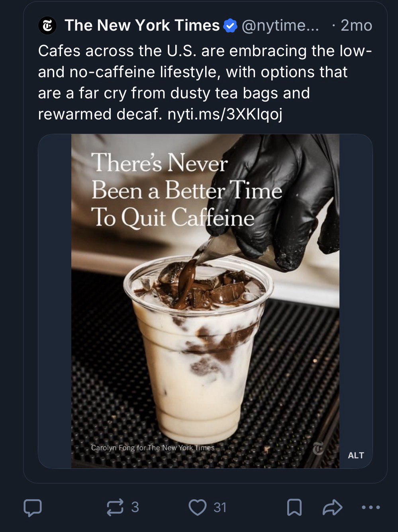Open the iced drink photo thumbnail

(205, 301)
